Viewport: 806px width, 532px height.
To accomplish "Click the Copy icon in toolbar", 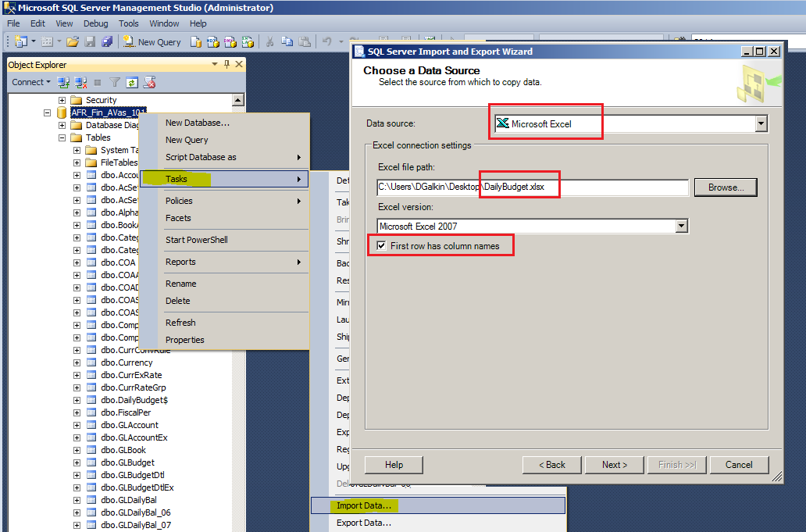I will 287,41.
